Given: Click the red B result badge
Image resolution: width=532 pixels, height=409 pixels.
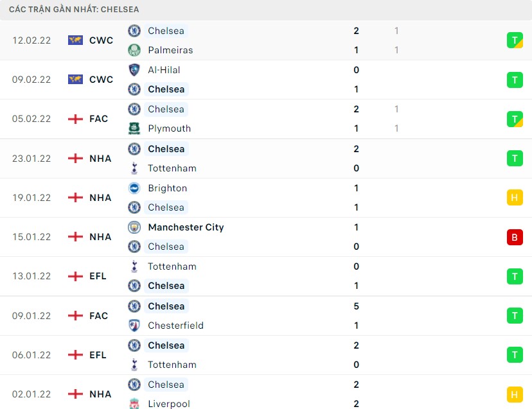Looking at the screenshot, I should [514, 237].
